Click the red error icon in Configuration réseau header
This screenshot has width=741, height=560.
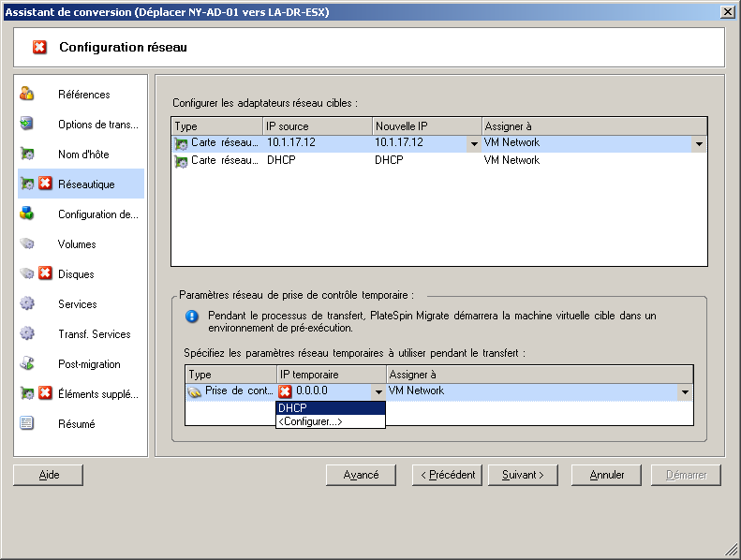(x=39, y=47)
